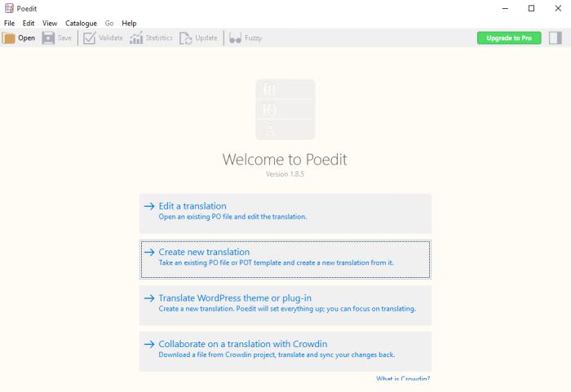Viewport: 571px width, 392px height.
Task: Click arrow icon beside Collaborate with Crowdin
Action: click(x=149, y=344)
